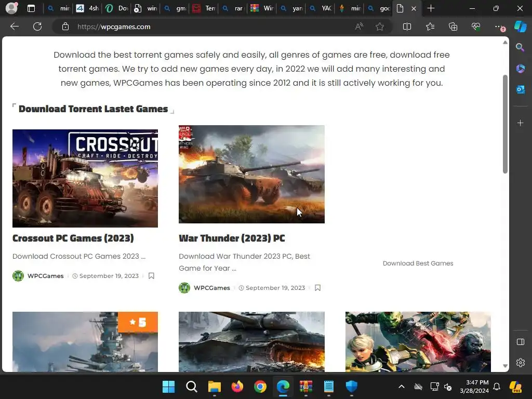Open Microsoft 365 sidebar app
This screenshot has height=399, width=532.
[x=520, y=69]
